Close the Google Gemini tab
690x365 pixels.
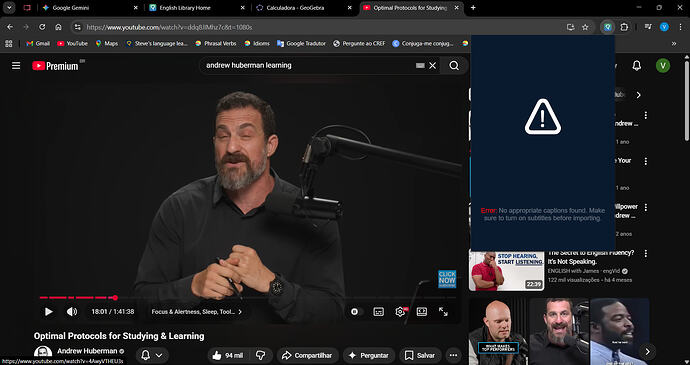136,8
